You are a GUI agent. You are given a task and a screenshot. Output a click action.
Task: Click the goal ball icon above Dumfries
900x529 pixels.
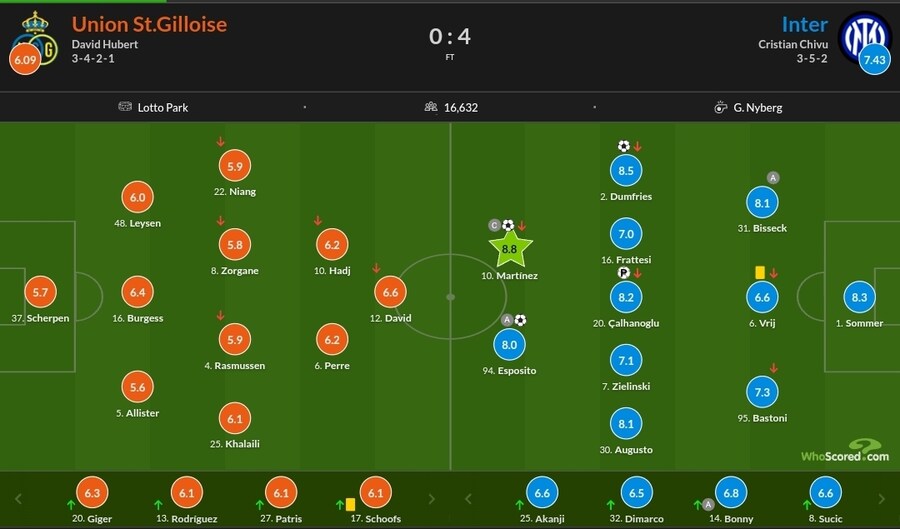coord(624,146)
